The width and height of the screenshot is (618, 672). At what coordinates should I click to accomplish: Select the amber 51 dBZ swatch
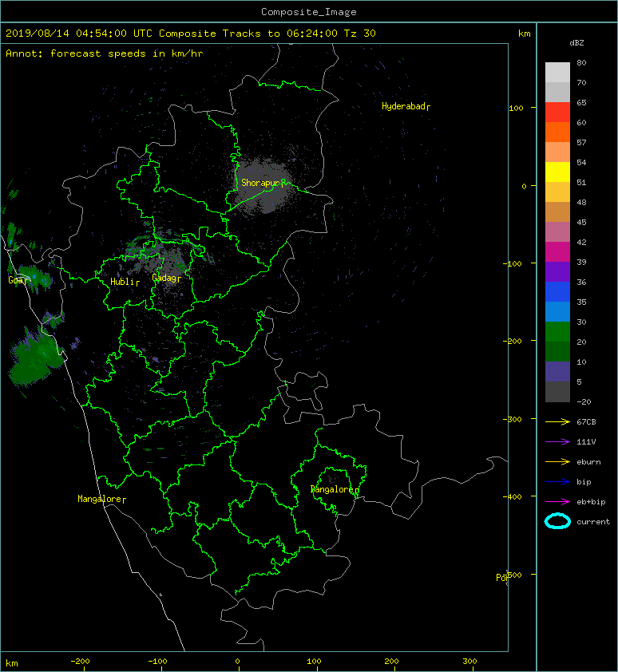(557, 192)
